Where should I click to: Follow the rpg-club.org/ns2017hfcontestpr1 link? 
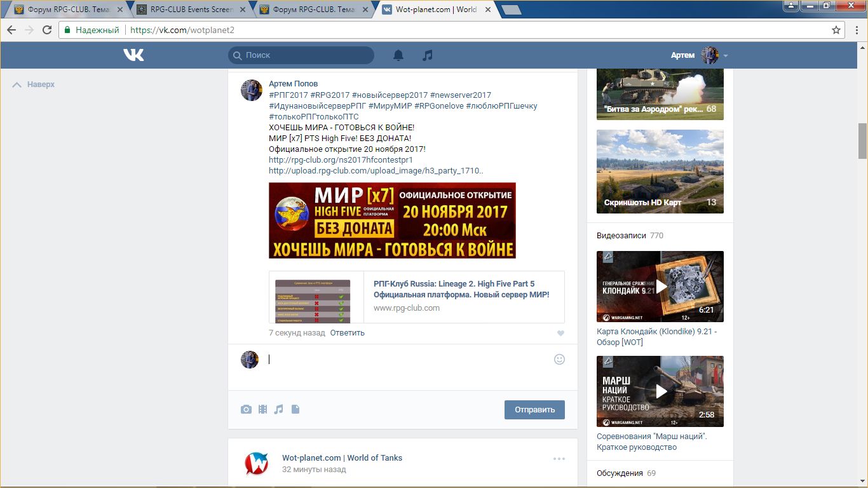pyautogui.click(x=341, y=160)
